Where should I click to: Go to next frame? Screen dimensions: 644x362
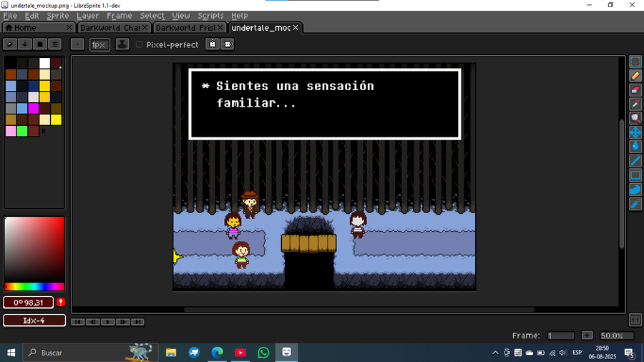pyautogui.click(x=123, y=322)
